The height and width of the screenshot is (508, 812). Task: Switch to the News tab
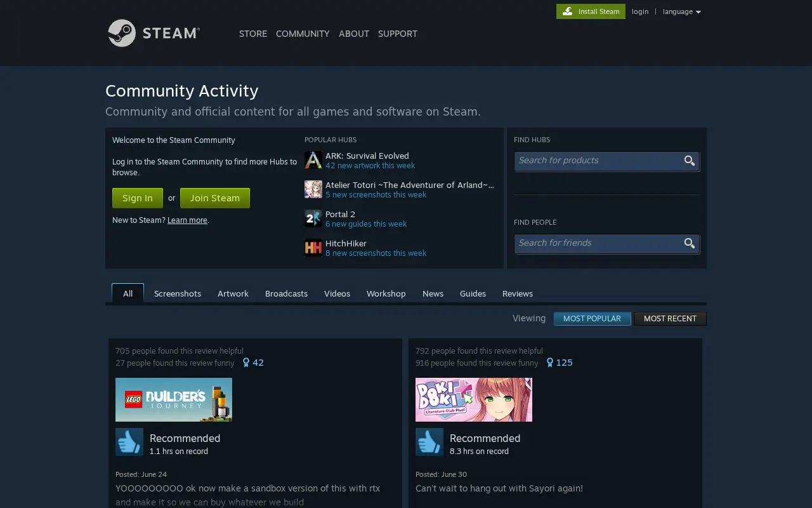[x=433, y=293]
